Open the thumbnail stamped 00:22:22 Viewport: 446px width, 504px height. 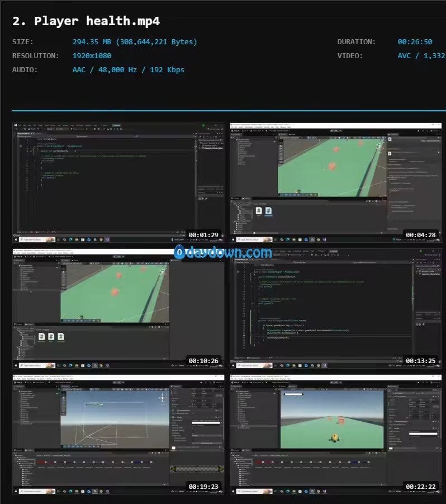coord(336,434)
